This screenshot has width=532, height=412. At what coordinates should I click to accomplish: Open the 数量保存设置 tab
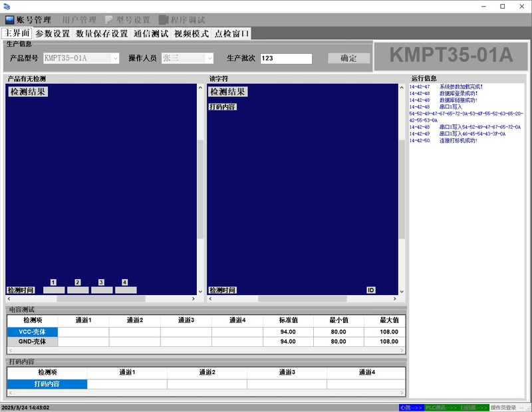(102, 34)
